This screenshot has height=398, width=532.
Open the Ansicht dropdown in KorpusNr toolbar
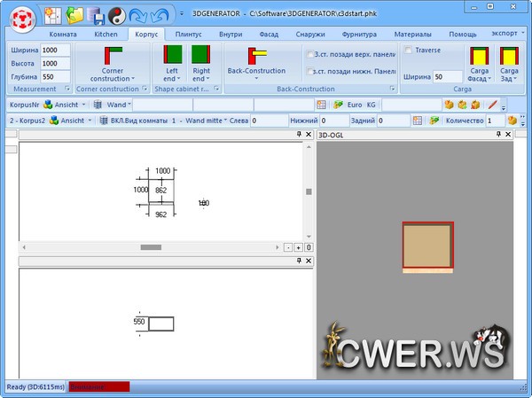coord(83,105)
